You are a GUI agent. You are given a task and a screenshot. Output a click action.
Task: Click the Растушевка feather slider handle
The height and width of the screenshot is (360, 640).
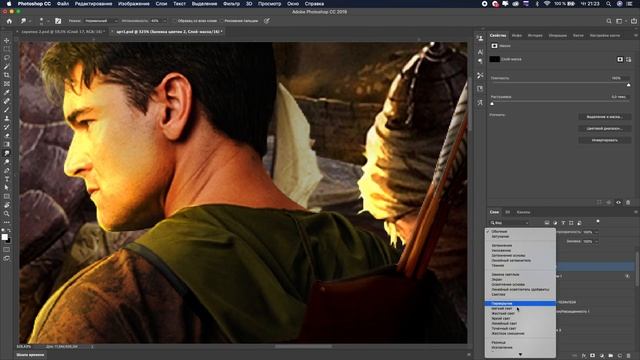tap(492, 104)
